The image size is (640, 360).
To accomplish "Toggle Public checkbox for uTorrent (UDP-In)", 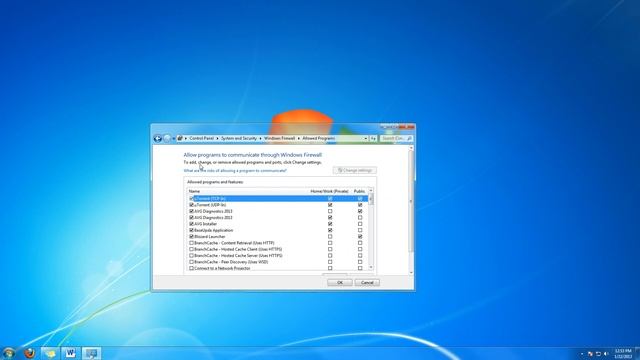I will (360, 205).
